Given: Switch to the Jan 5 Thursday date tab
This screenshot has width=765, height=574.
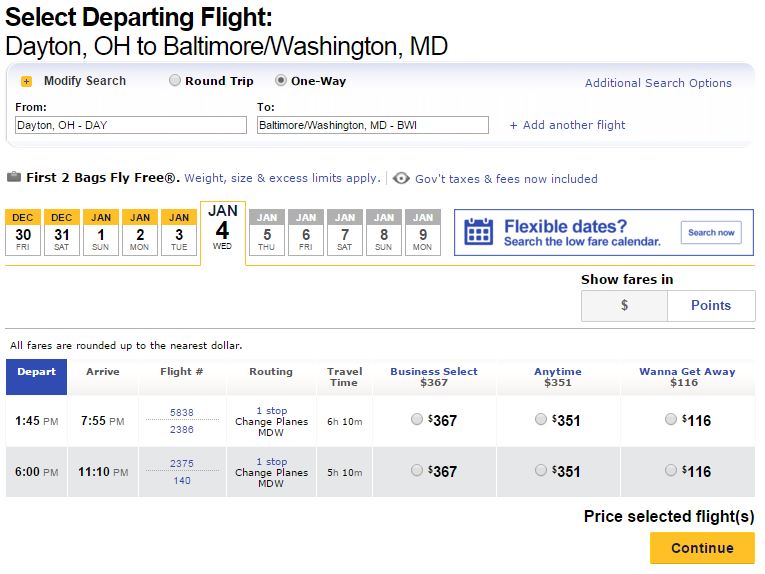Looking at the screenshot, I should tap(267, 232).
